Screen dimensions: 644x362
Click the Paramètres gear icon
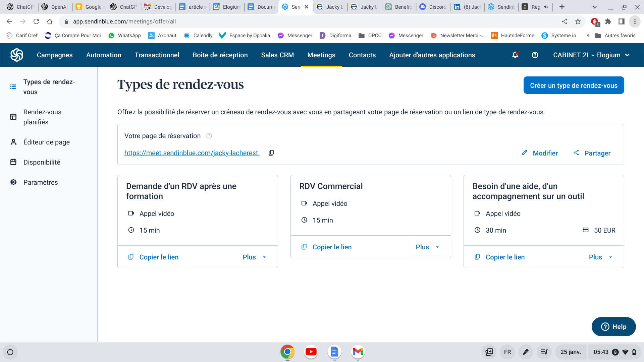point(13,182)
